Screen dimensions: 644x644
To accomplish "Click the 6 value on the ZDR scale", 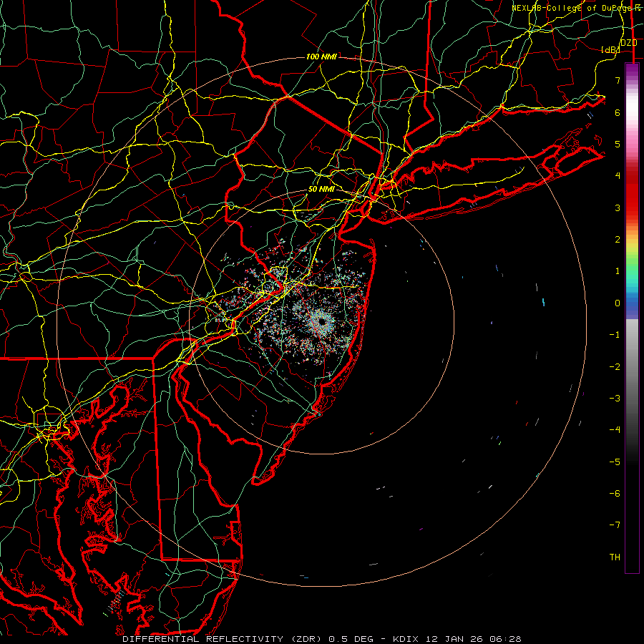I will tap(618, 112).
